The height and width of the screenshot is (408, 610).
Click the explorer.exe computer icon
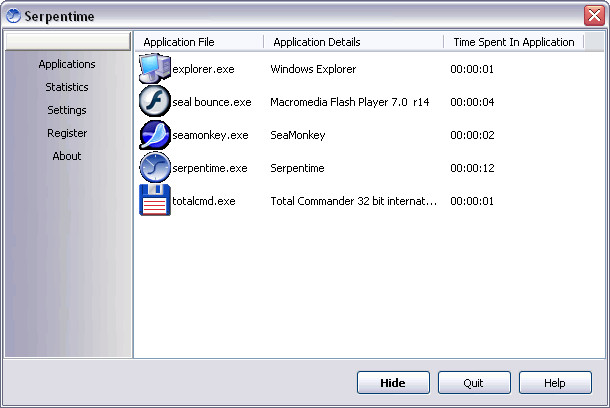pos(155,68)
